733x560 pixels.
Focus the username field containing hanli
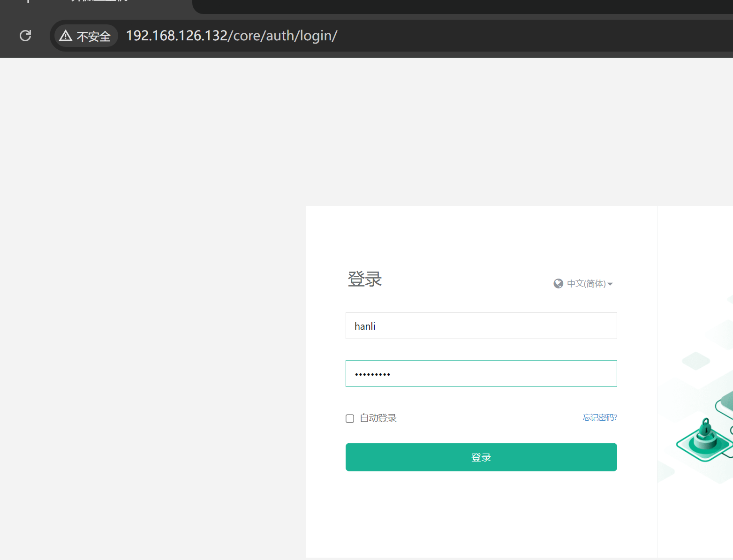coord(481,326)
